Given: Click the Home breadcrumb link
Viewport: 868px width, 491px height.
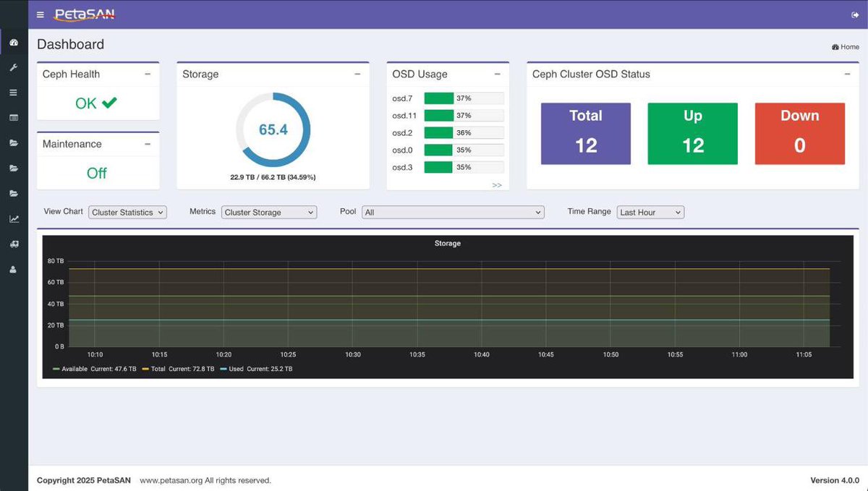Looking at the screenshot, I should 846,47.
